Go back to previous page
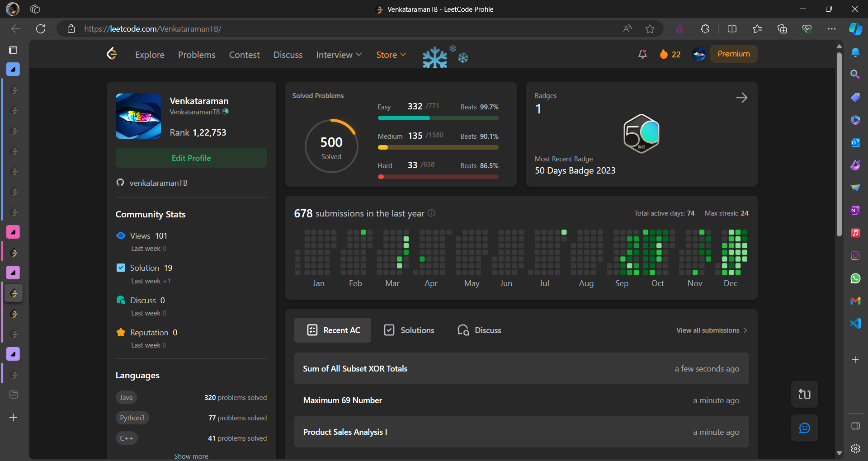 pyautogui.click(x=16, y=29)
